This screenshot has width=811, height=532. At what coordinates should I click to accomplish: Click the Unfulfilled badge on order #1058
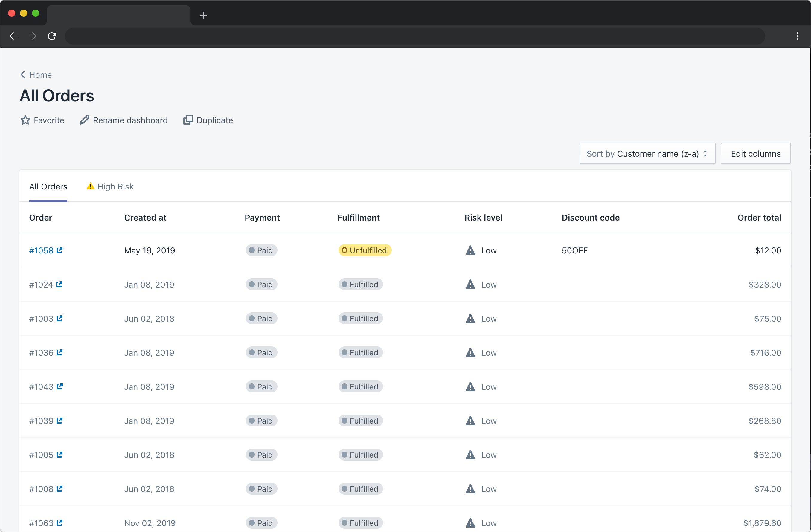(365, 250)
